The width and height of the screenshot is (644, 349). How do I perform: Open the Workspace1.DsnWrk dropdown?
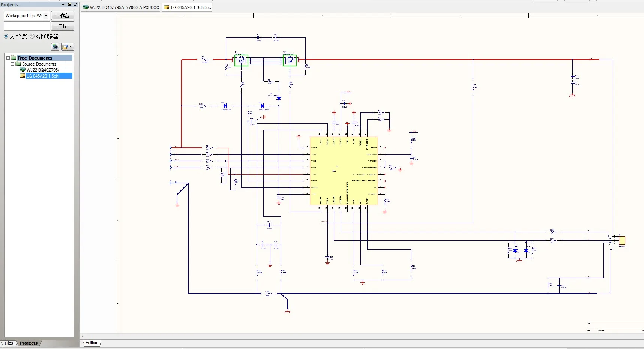(45, 16)
